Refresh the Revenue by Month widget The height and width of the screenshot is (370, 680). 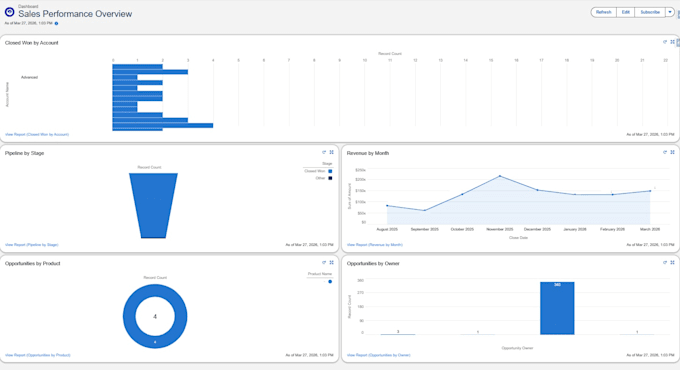(x=665, y=152)
